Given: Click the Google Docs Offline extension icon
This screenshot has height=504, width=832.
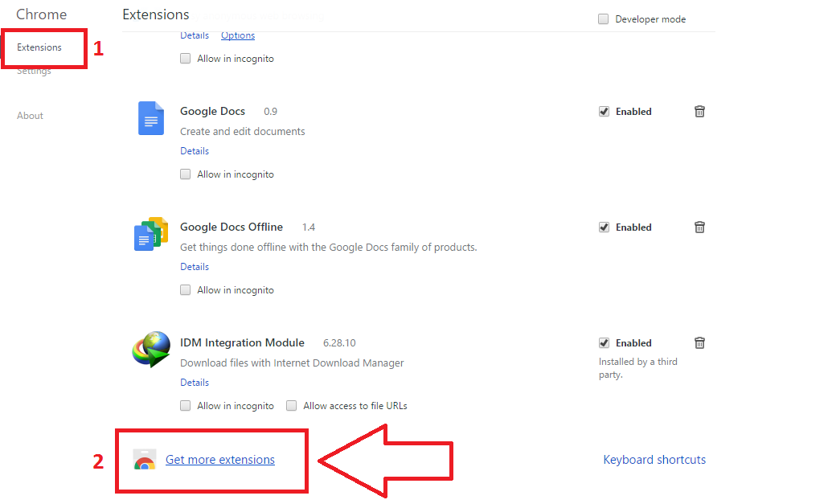Looking at the screenshot, I should 150,233.
